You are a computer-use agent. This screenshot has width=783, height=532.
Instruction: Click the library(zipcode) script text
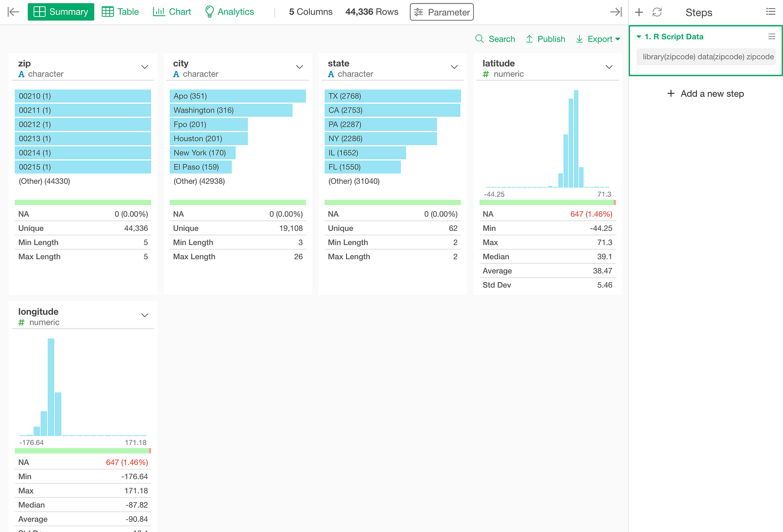click(706, 57)
